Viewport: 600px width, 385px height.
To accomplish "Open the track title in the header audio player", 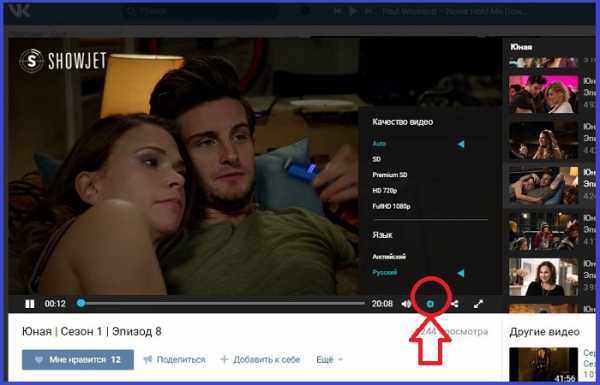I will [x=455, y=11].
